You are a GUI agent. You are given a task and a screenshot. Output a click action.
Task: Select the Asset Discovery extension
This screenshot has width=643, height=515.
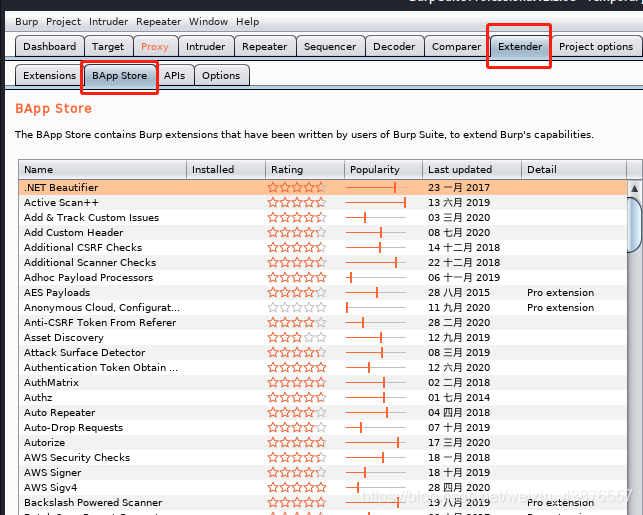(323, 337)
